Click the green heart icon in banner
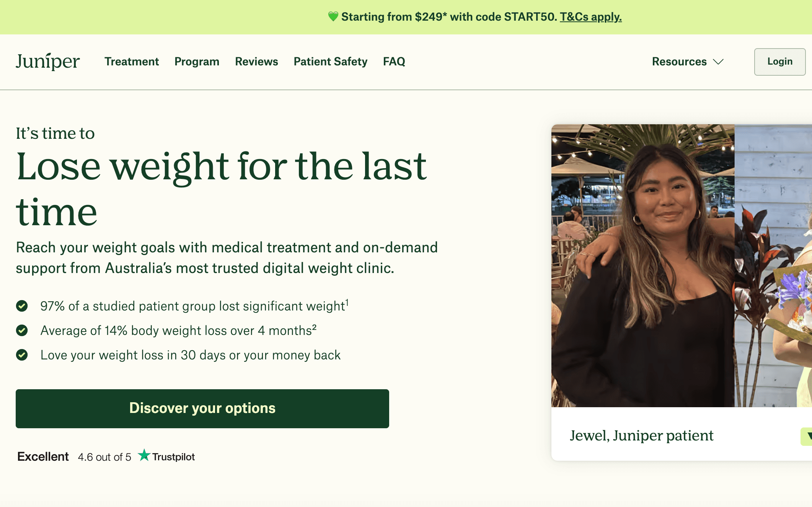The width and height of the screenshot is (812, 507). [333, 16]
